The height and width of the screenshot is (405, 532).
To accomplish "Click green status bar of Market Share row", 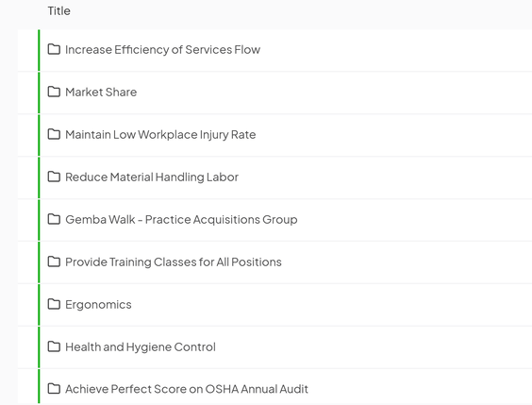I will coord(39,93).
